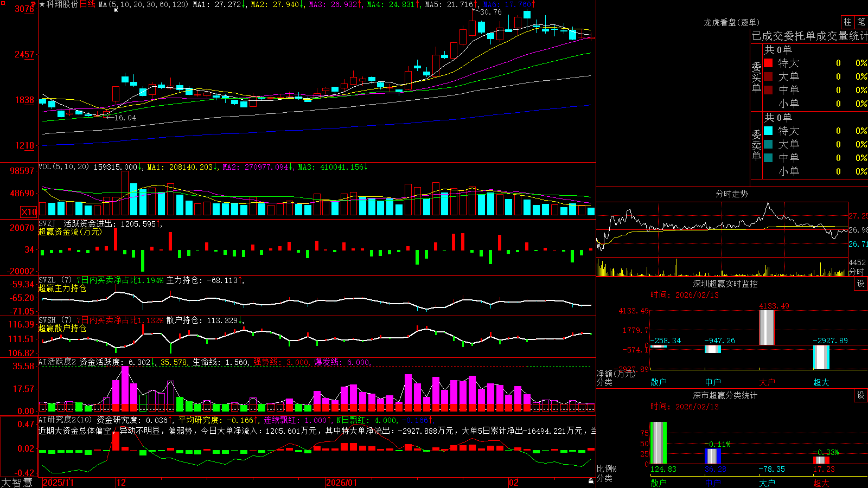
Task: Select the 12 month marker on the time axis
Action: (x=121, y=483)
